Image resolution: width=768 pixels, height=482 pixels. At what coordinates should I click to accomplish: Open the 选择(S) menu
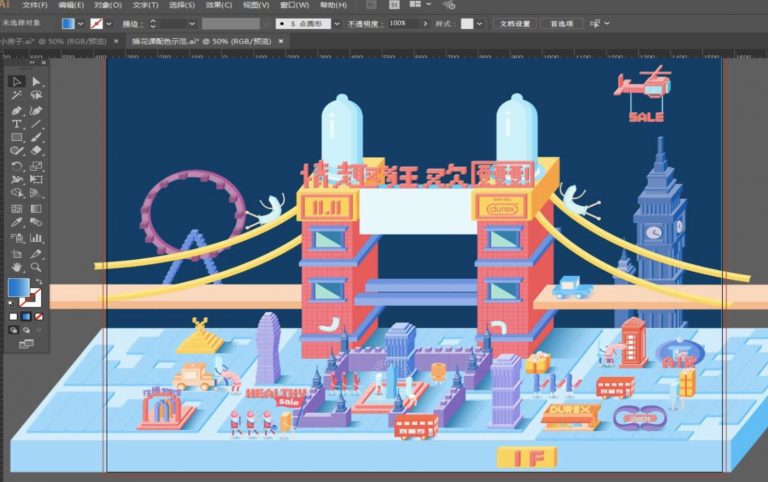pos(182,5)
